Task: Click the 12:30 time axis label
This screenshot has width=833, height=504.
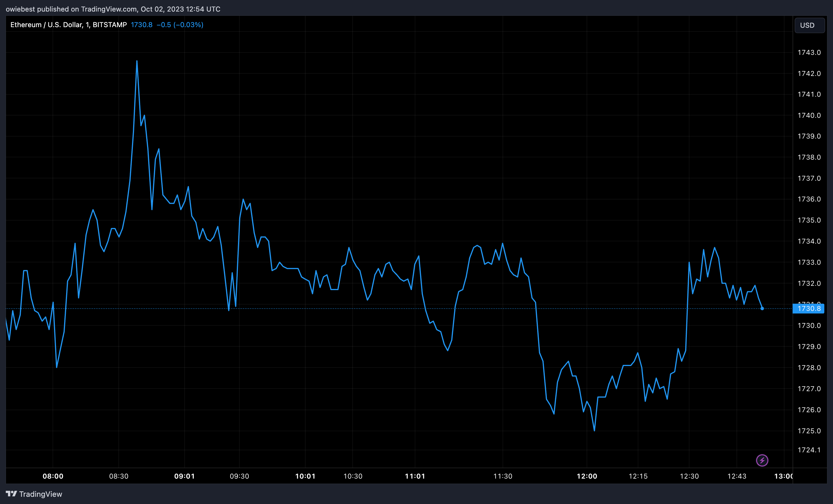Action: [689, 476]
